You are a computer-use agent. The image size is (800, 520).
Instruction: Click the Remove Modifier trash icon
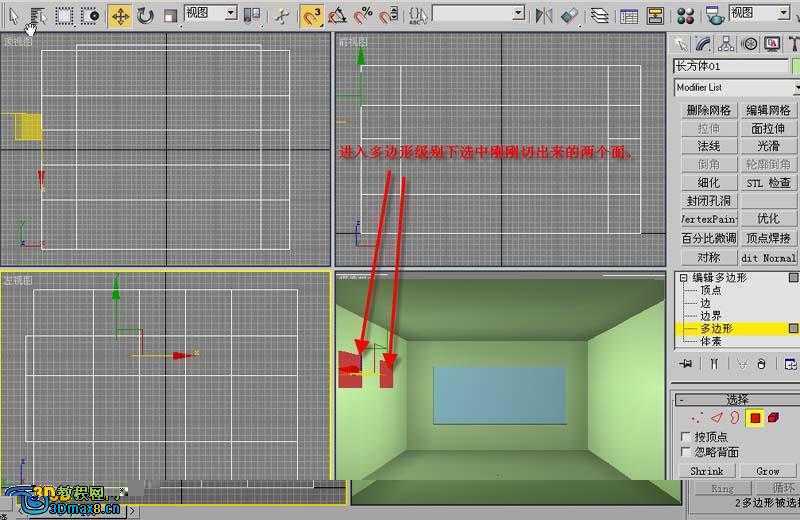tap(761, 364)
